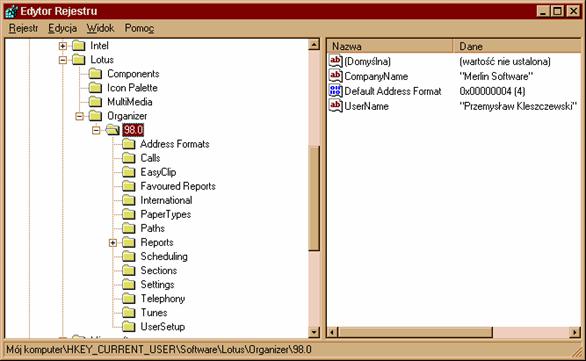The width and height of the screenshot is (586, 361).
Task: Open the Edycja menu
Action: 62,28
